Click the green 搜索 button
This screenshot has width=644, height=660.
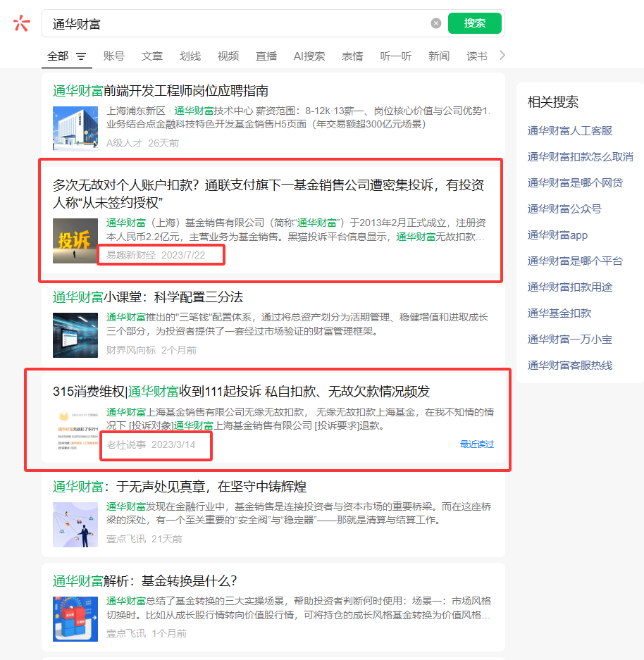[475, 23]
